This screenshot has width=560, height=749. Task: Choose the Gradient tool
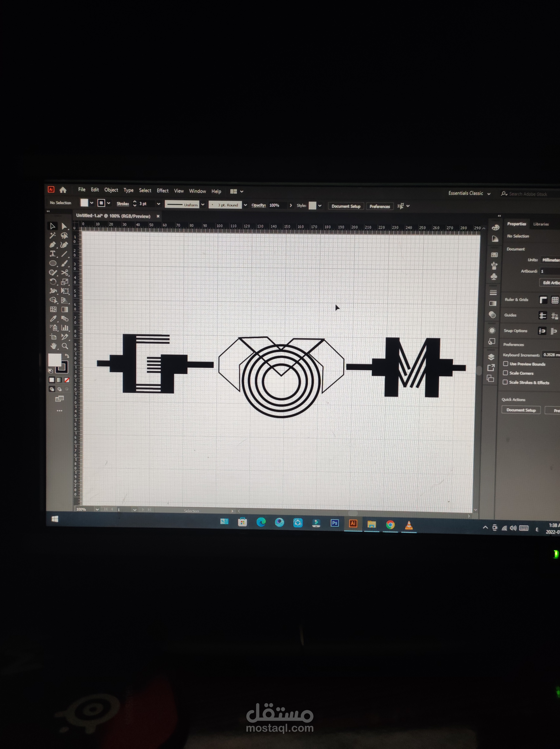(x=65, y=309)
